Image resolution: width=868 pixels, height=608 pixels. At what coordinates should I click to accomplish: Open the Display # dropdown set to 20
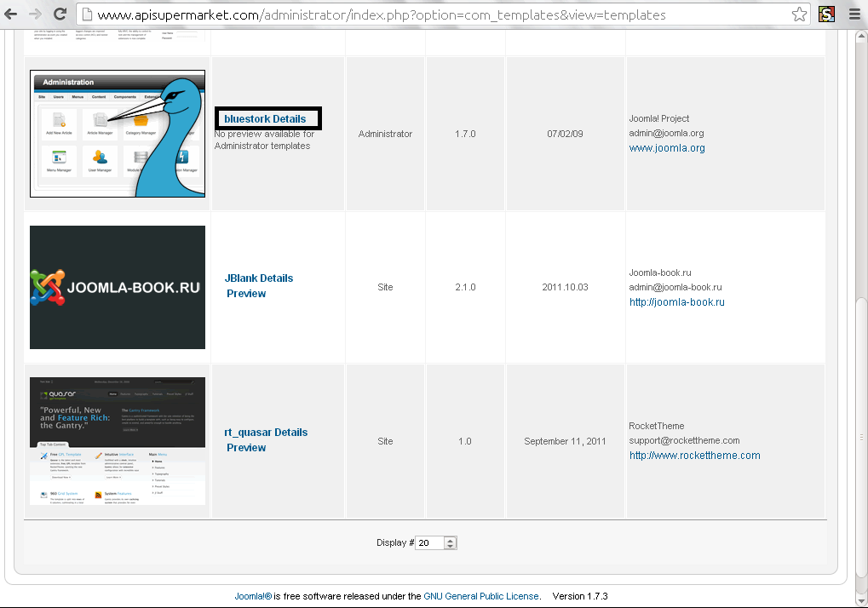436,542
